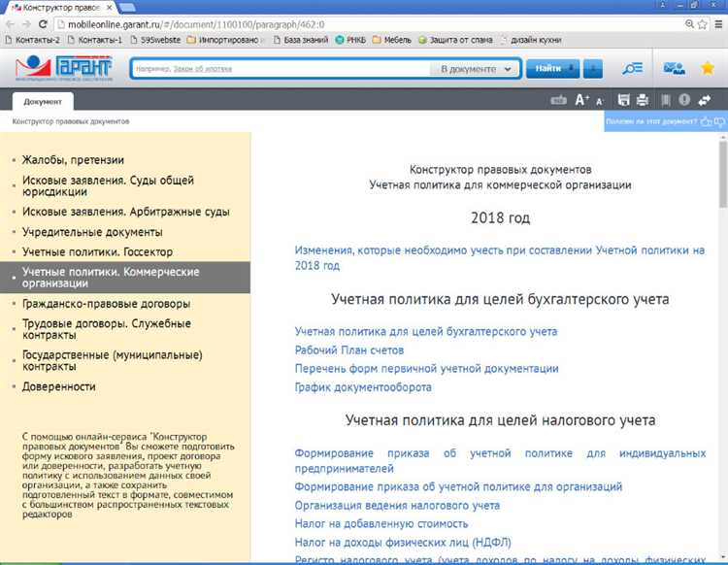Go back in browser history

pyautogui.click(x=11, y=24)
